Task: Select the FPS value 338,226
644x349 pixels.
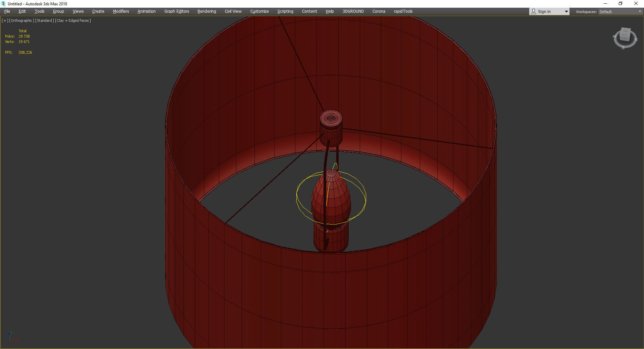Action: coord(25,52)
